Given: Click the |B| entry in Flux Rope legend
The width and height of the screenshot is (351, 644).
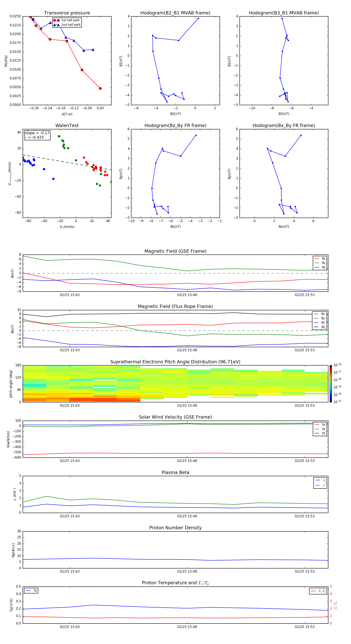Looking at the screenshot, I should (320, 327).
